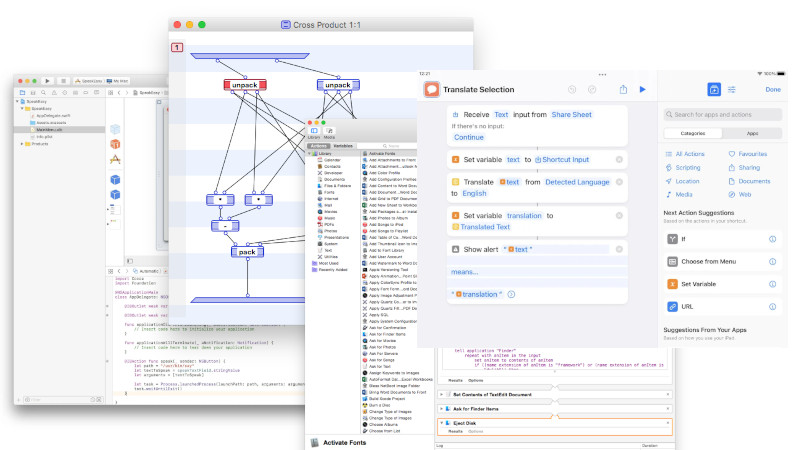Expand the Products folder in Xcode
The height and width of the screenshot is (450, 800).
coord(23,144)
